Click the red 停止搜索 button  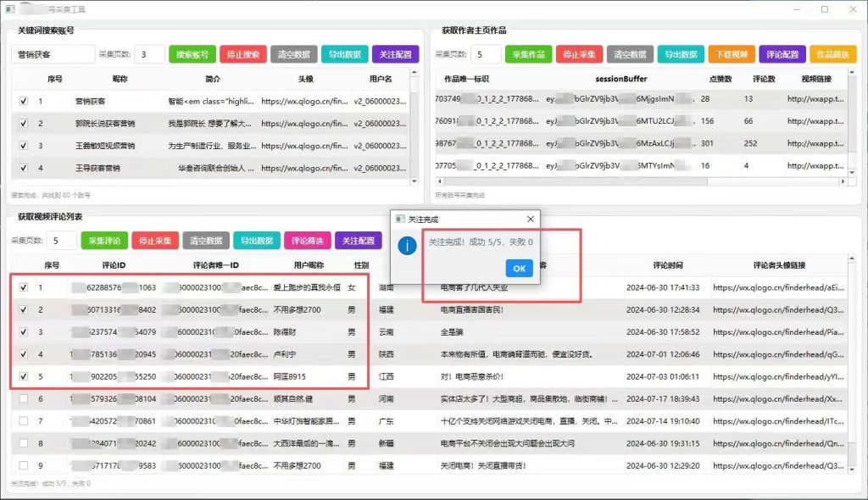click(x=243, y=54)
